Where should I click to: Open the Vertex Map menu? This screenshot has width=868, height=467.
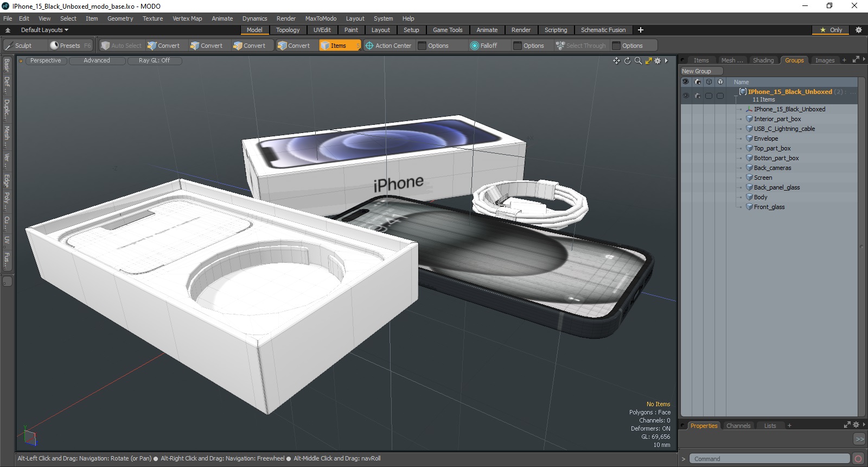[187, 18]
